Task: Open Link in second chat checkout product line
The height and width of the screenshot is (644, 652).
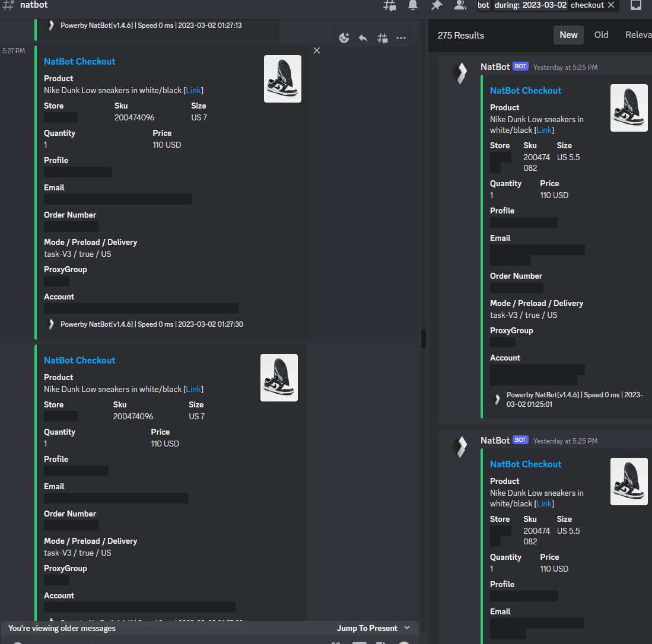Action: point(193,389)
